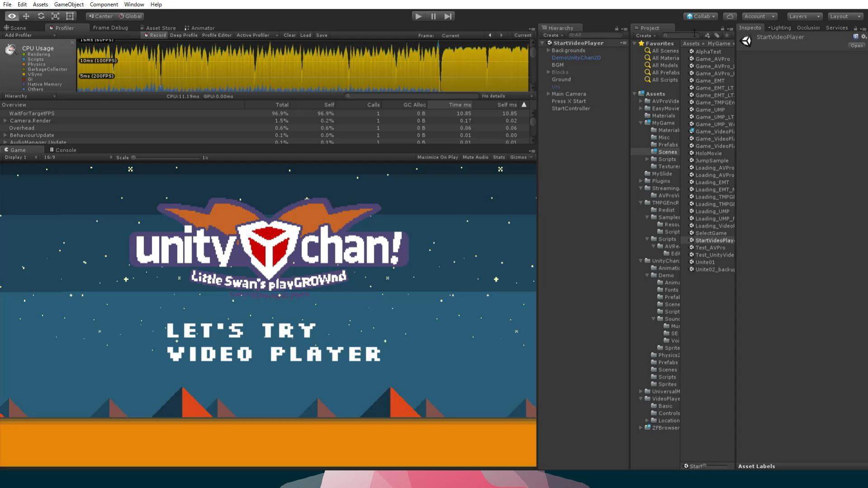Click search by label tag icon
Screen dimensions: 868x488
pos(717,35)
